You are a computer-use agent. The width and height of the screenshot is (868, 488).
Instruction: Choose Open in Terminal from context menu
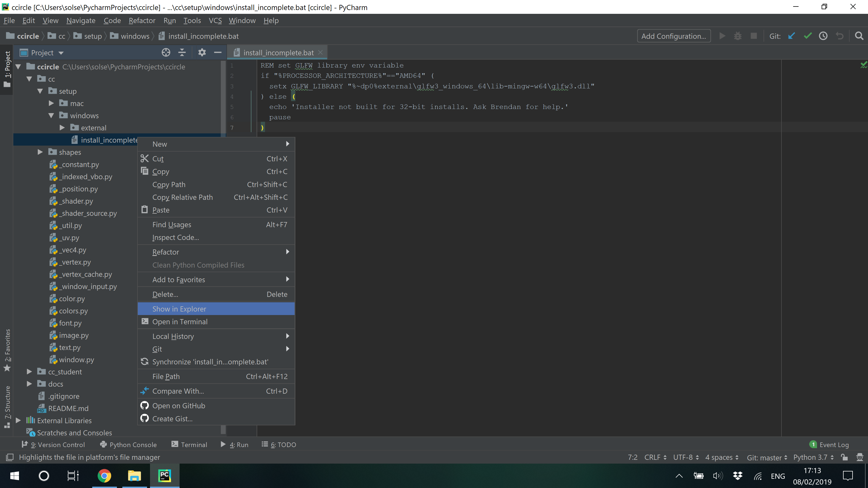[x=216, y=322]
